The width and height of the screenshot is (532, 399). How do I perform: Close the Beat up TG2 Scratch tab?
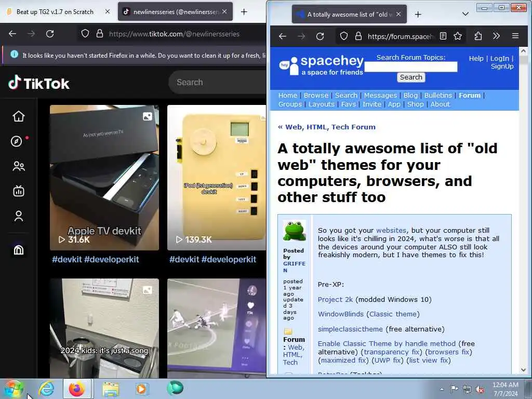107,11
